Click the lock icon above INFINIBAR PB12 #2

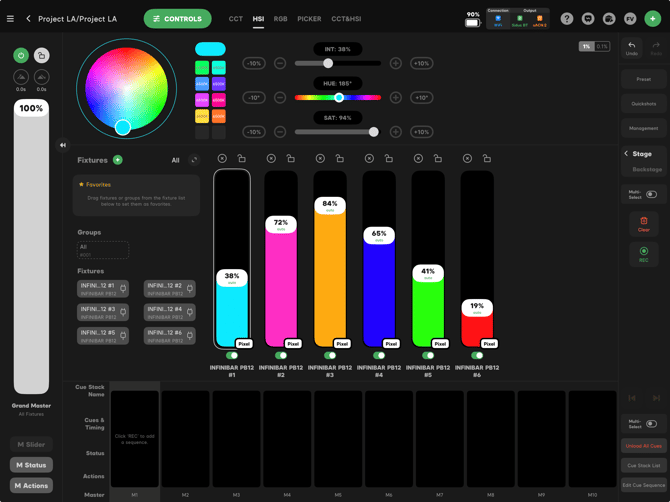click(x=291, y=159)
